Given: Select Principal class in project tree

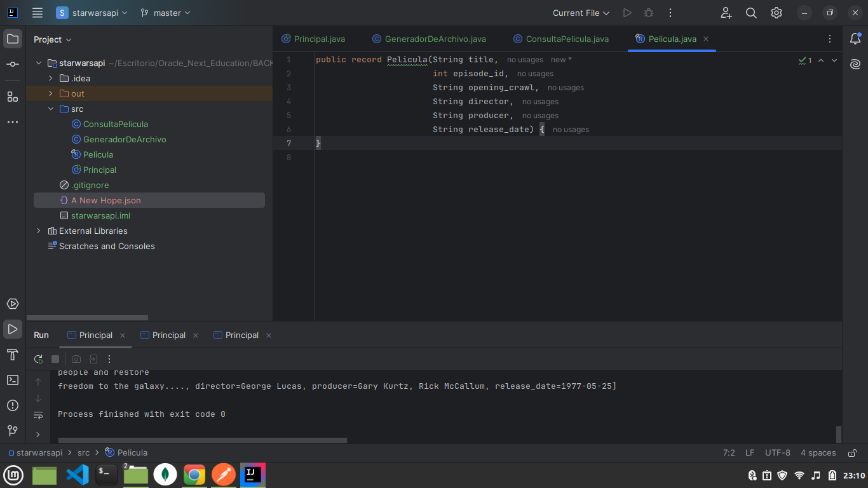Looking at the screenshot, I should pos(99,170).
